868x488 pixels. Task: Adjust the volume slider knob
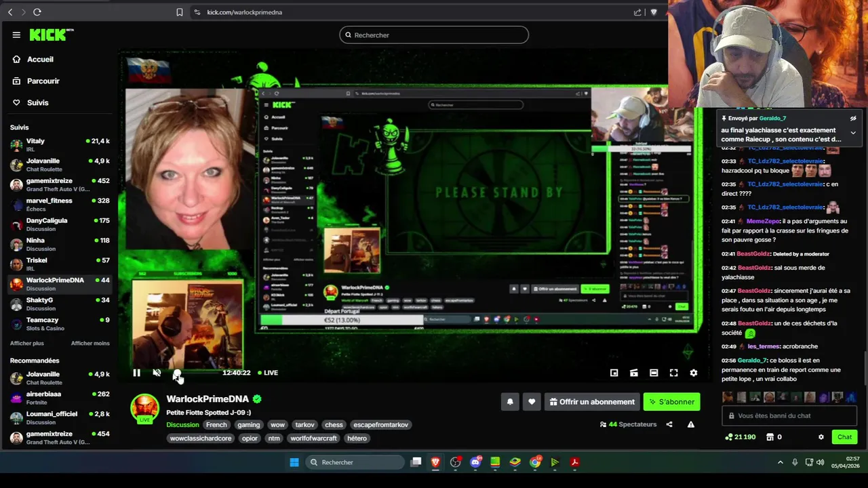(177, 373)
